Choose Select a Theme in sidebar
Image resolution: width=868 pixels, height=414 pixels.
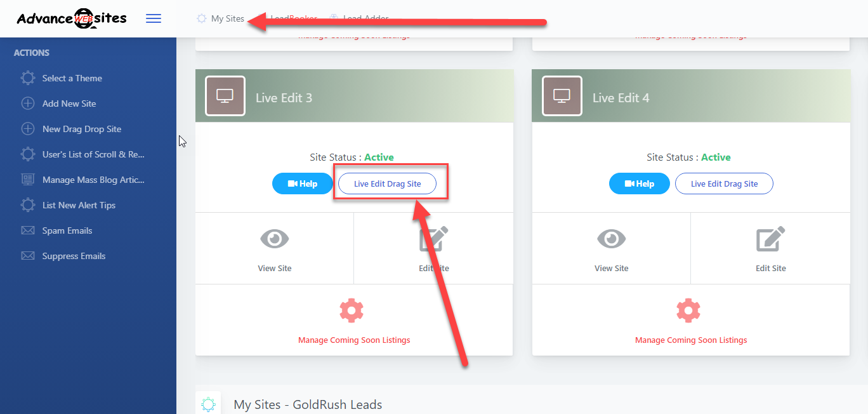pos(72,78)
